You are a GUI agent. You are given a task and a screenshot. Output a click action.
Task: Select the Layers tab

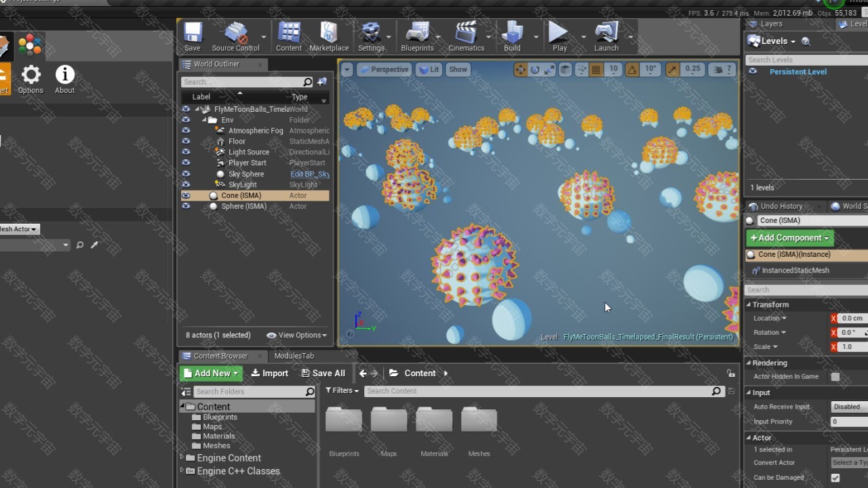point(771,24)
